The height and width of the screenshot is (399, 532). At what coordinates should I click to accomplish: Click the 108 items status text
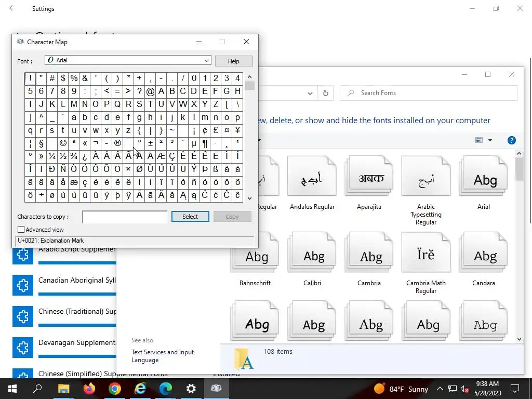click(x=278, y=352)
